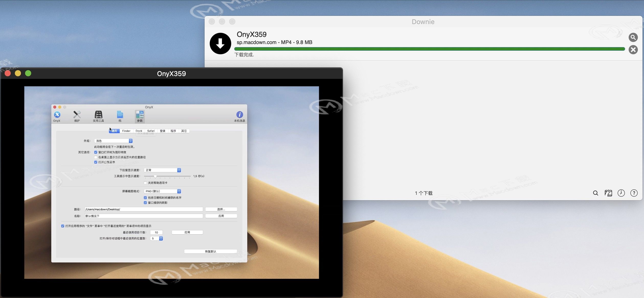Viewport: 644px width, 298px height.
Task: Open search in Downie's bottom toolbar
Action: point(595,193)
